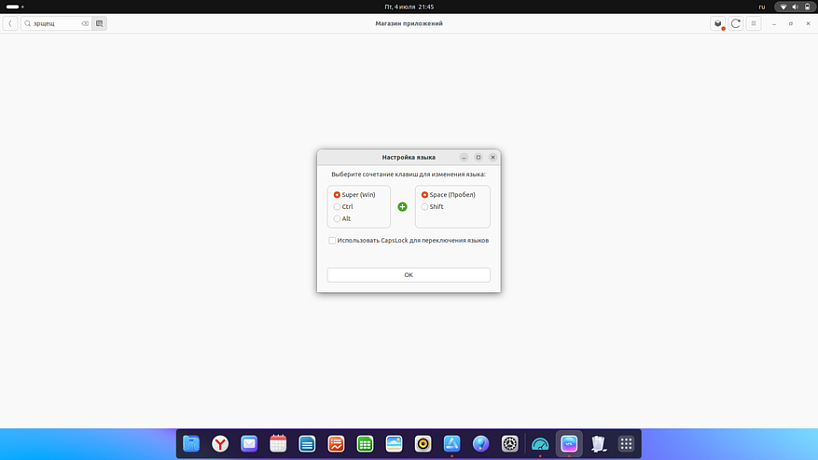Click the refresh icon in header
This screenshot has height=460, width=818.
pos(736,23)
